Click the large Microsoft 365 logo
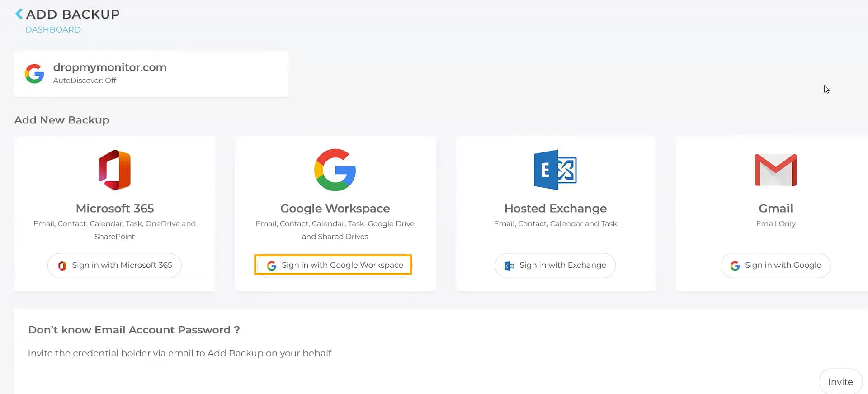Image resolution: width=868 pixels, height=394 pixels. click(115, 170)
